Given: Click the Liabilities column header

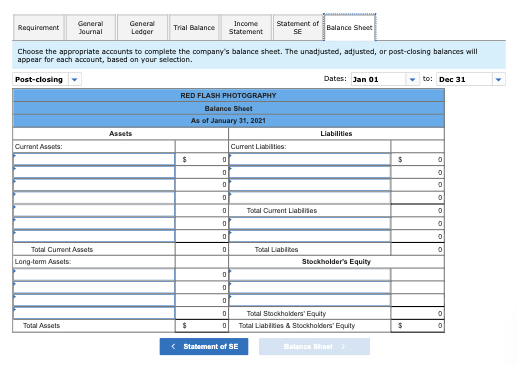Looking at the screenshot, I should (x=336, y=134).
